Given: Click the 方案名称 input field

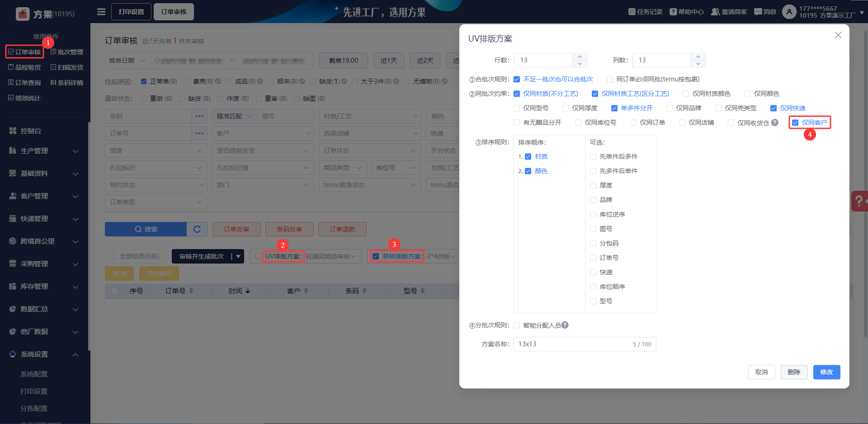Looking at the screenshot, I should (572, 344).
